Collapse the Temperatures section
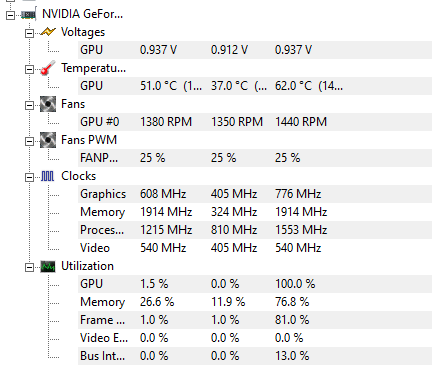The width and height of the screenshot is (432, 373). pyautogui.click(x=29, y=69)
